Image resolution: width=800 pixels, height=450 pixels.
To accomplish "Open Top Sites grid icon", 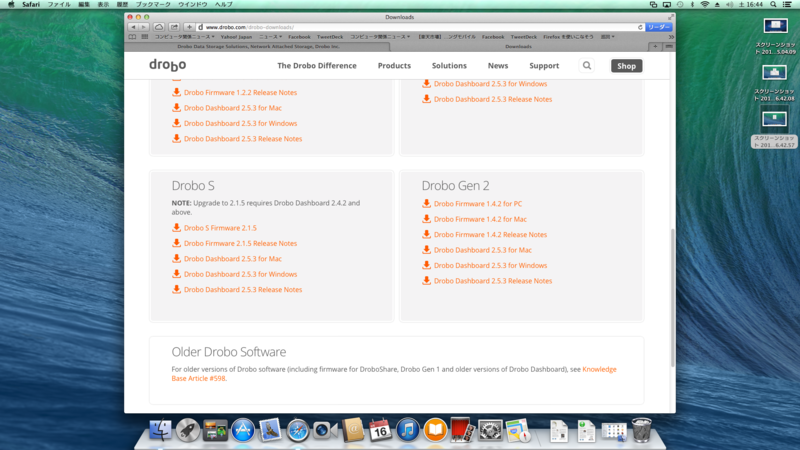I will click(145, 37).
